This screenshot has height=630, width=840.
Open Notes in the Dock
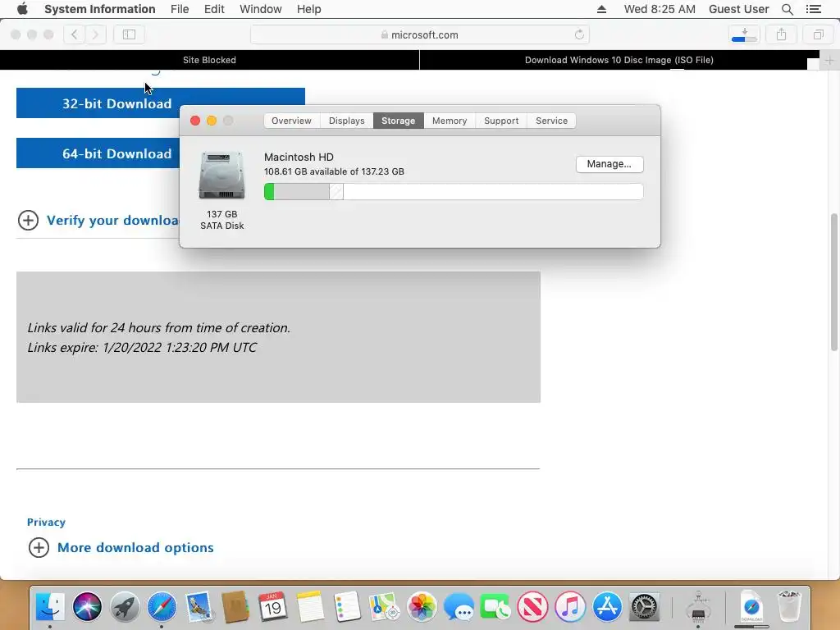(310, 607)
